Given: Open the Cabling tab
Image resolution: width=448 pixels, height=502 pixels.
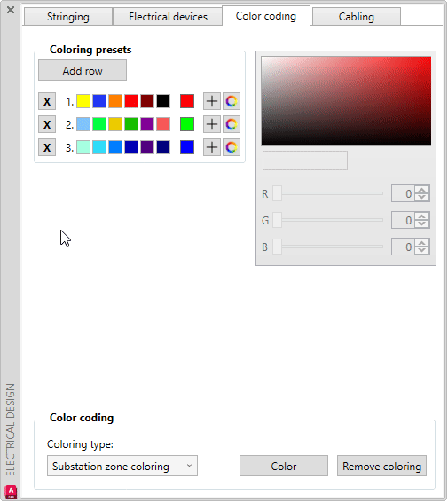Looking at the screenshot, I should [357, 17].
